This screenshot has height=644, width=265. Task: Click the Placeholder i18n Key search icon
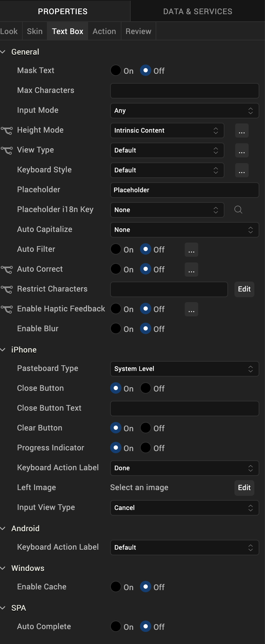[238, 210]
